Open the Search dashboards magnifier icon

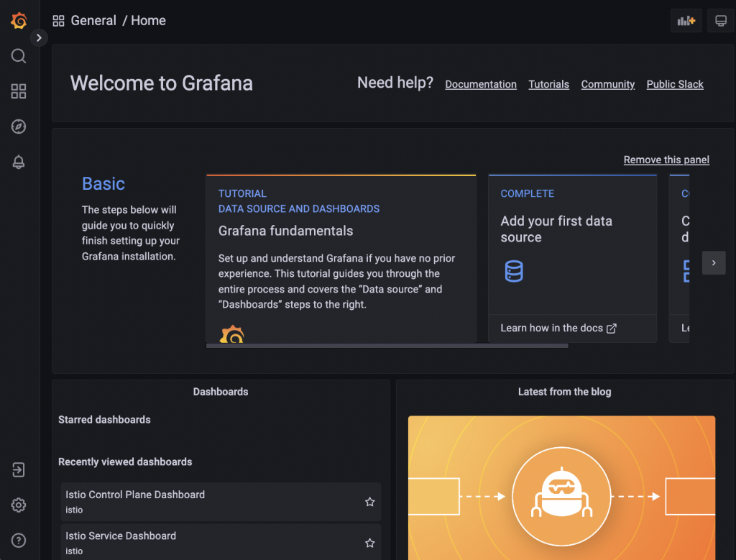(18, 56)
